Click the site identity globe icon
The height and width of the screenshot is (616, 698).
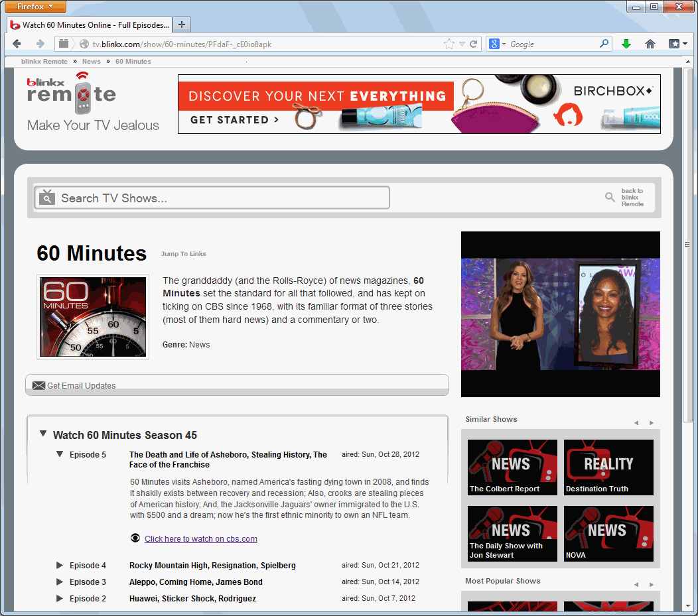coord(84,44)
